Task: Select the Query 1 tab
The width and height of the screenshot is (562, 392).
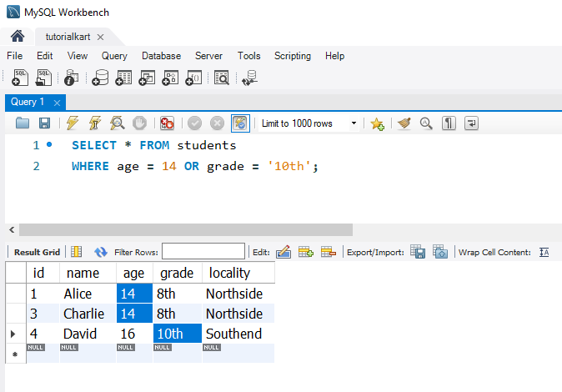Action: point(28,102)
